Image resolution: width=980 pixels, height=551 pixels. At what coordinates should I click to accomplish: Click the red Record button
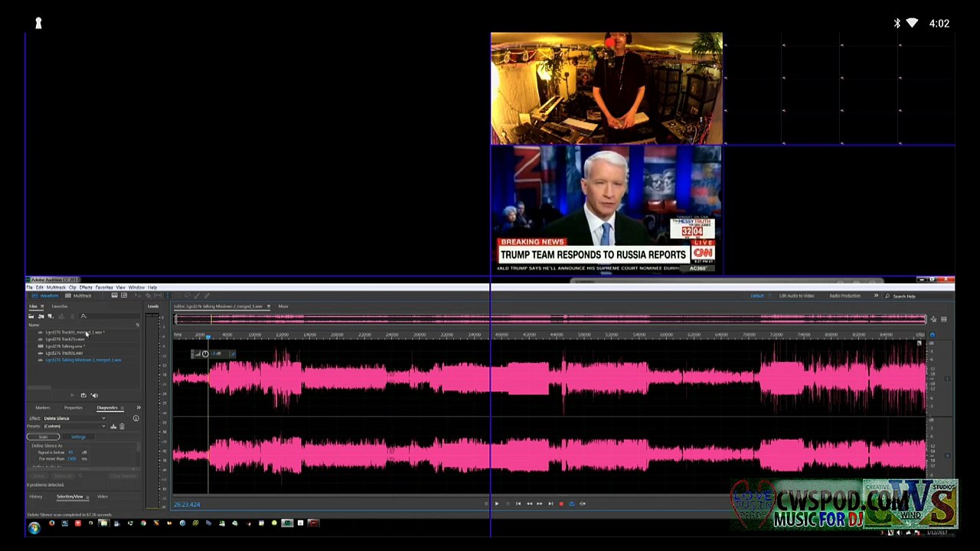point(560,504)
